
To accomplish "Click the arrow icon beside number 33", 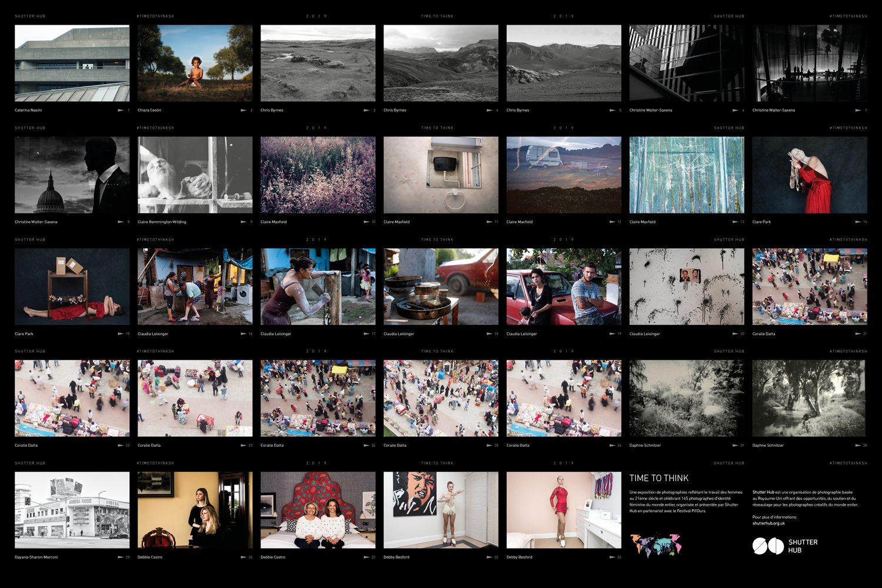I will [612, 557].
